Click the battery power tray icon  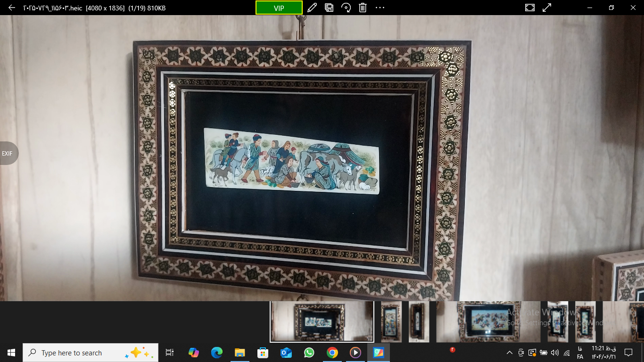(x=544, y=353)
